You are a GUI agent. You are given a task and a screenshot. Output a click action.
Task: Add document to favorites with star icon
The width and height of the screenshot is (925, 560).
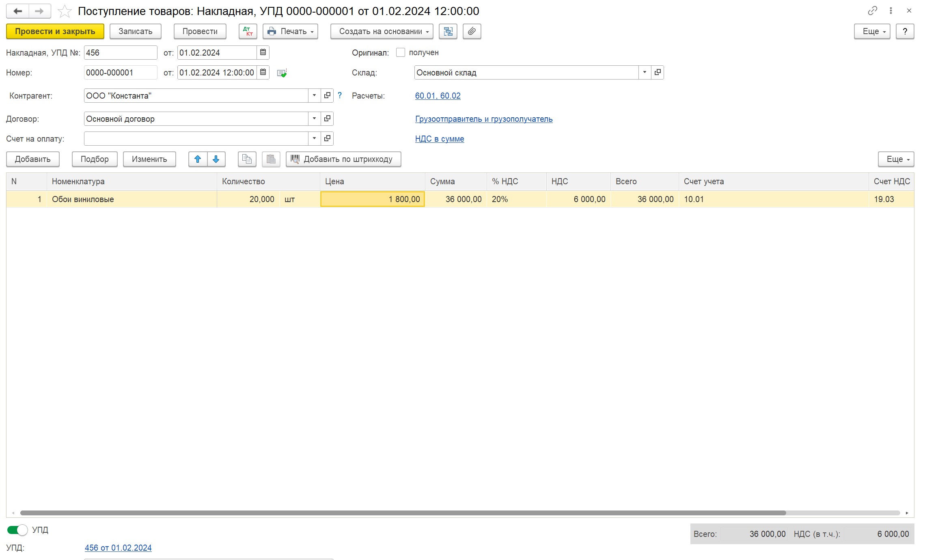[65, 11]
